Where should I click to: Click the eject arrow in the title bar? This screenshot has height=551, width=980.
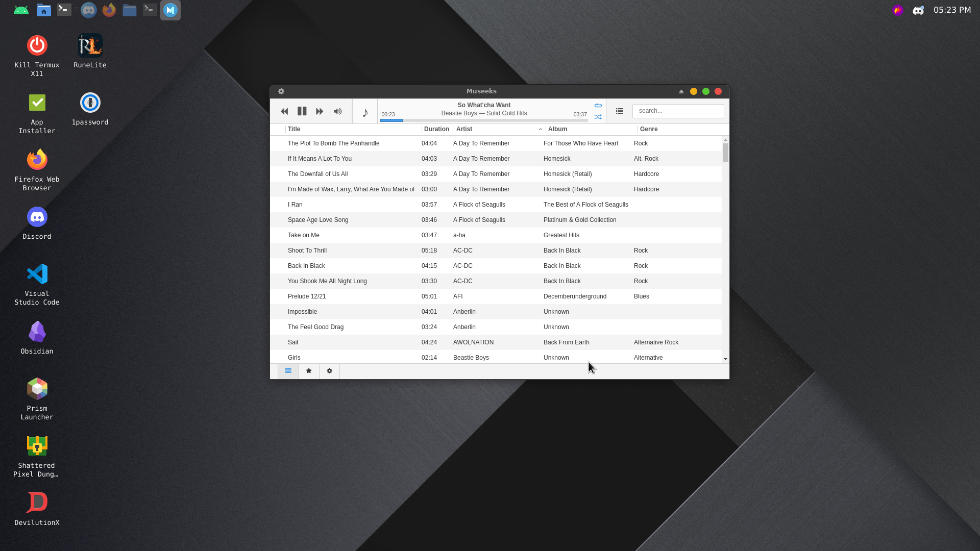681,91
